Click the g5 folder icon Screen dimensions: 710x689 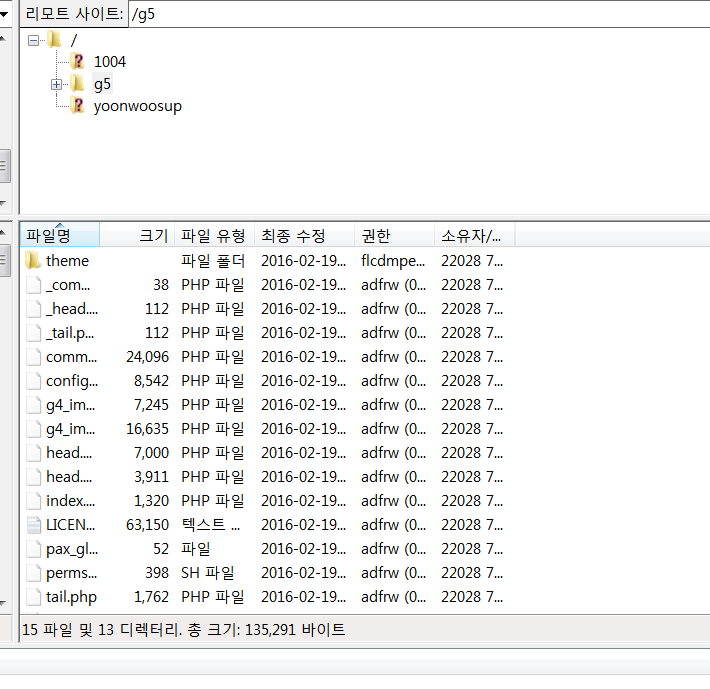pyautogui.click(x=77, y=83)
